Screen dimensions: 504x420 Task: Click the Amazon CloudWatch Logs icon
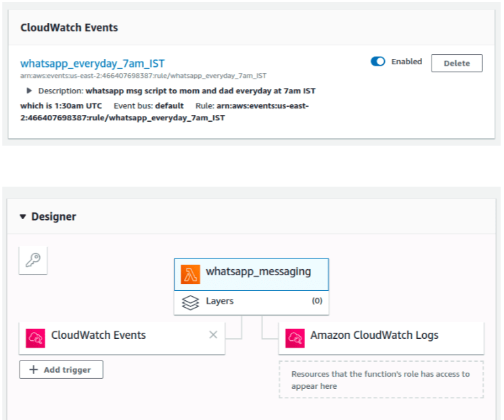295,338
